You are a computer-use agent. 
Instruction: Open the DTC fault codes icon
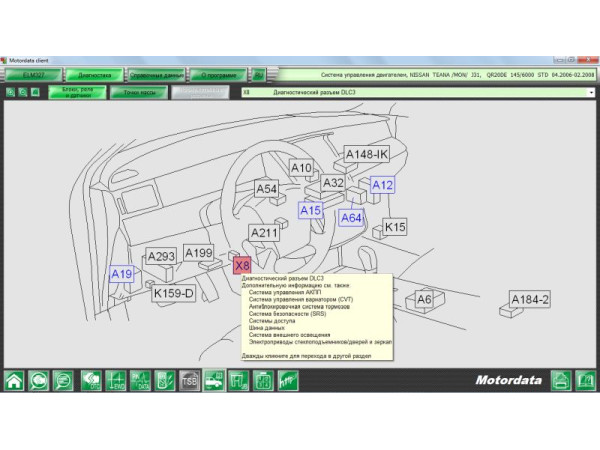coord(90,380)
